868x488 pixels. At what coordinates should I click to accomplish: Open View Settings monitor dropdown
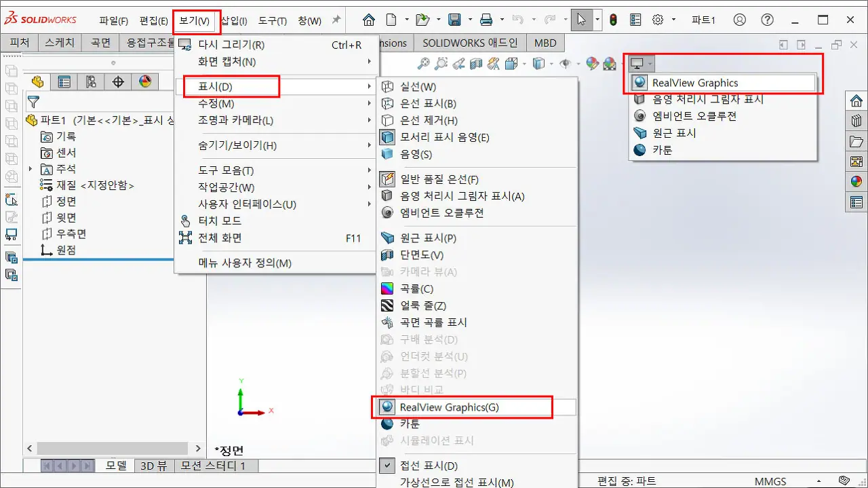click(x=642, y=64)
